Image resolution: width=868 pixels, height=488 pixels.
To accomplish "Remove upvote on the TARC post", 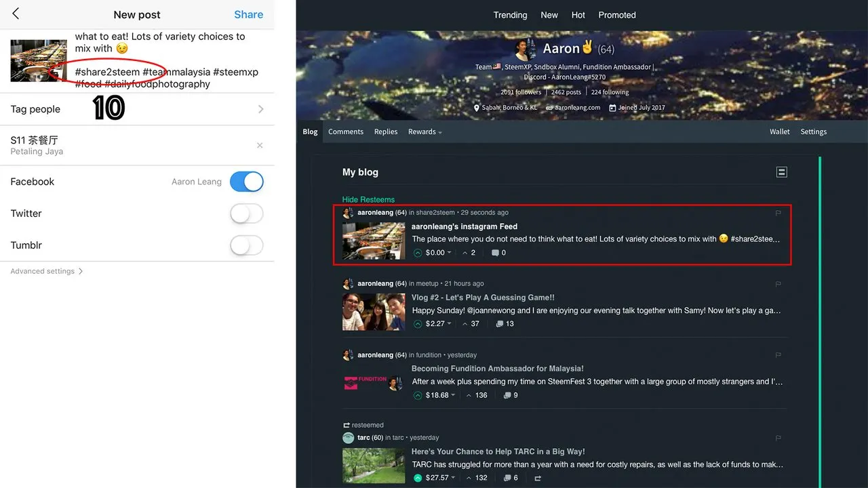I will tap(418, 478).
